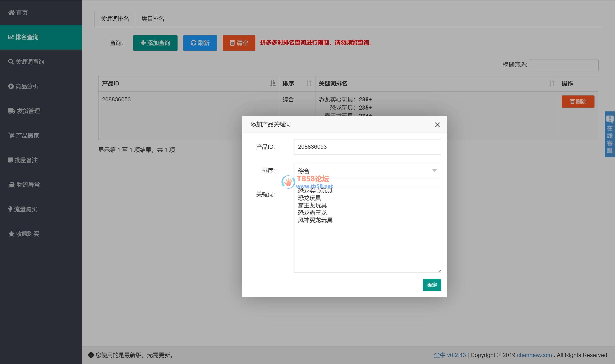Click the 恐龙实心玩具 ranking 236+ entry
The image size is (615, 364).
pyautogui.click(x=345, y=99)
